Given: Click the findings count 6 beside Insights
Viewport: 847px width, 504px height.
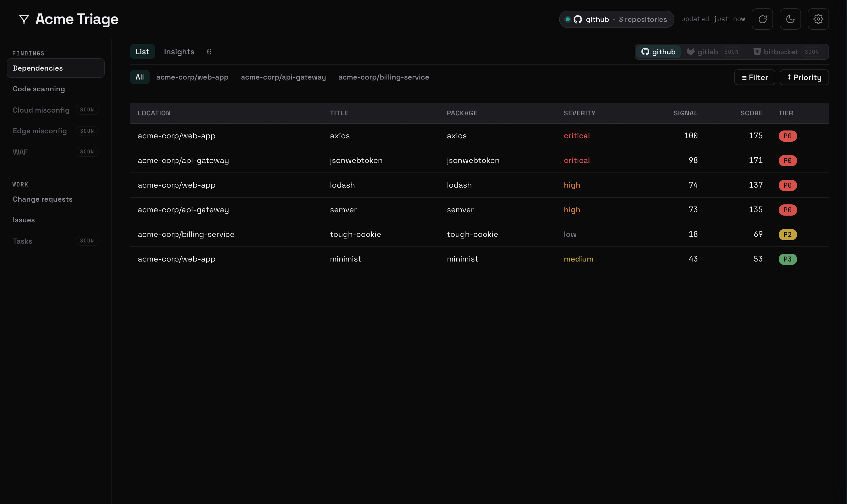Looking at the screenshot, I should click(x=209, y=52).
